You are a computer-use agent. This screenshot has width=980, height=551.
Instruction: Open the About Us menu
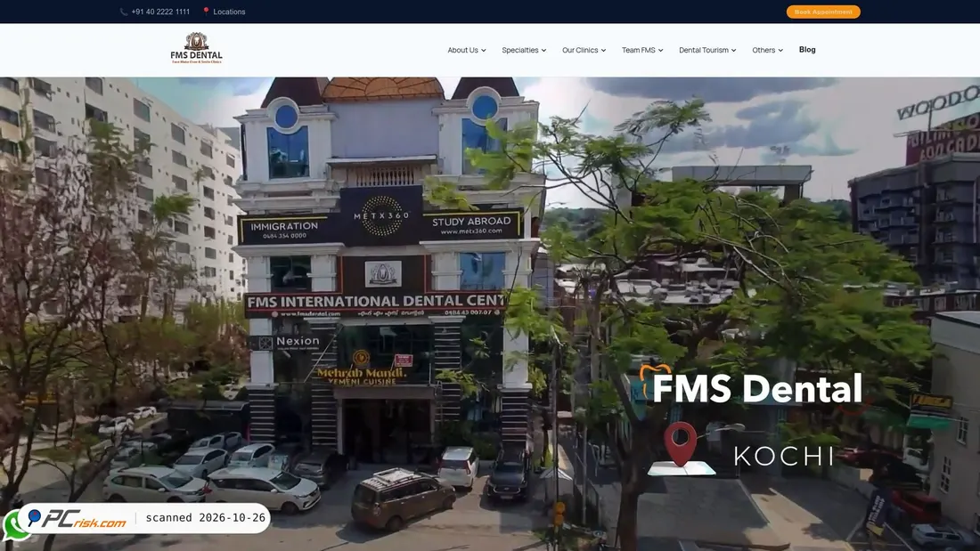coord(462,50)
